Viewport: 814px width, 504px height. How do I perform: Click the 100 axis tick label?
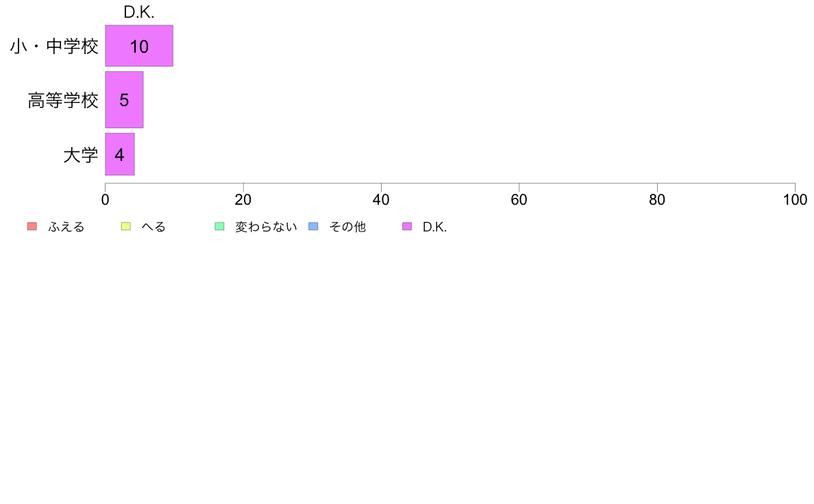click(795, 200)
